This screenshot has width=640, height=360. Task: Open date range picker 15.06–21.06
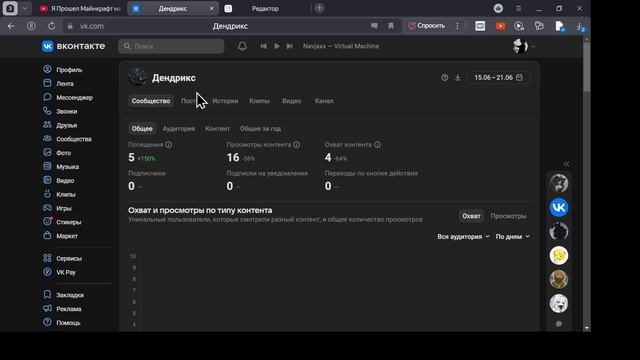(x=498, y=78)
